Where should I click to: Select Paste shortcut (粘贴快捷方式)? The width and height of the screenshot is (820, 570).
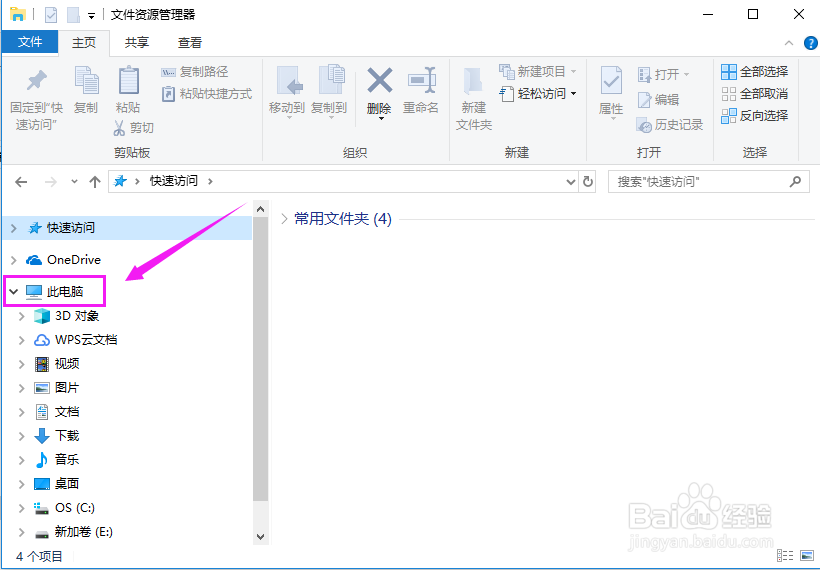207,94
